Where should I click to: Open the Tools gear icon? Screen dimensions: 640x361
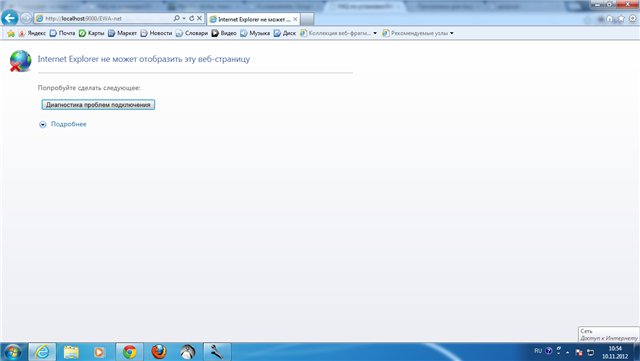tap(632, 19)
